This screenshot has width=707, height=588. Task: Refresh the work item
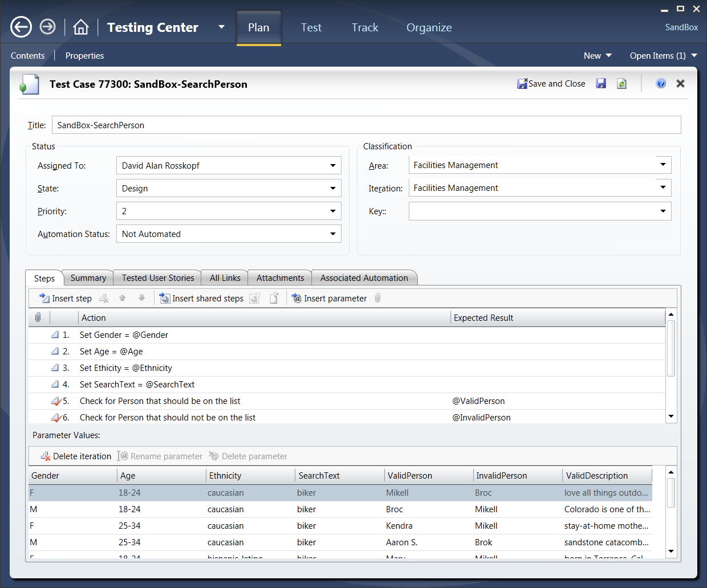(x=621, y=83)
